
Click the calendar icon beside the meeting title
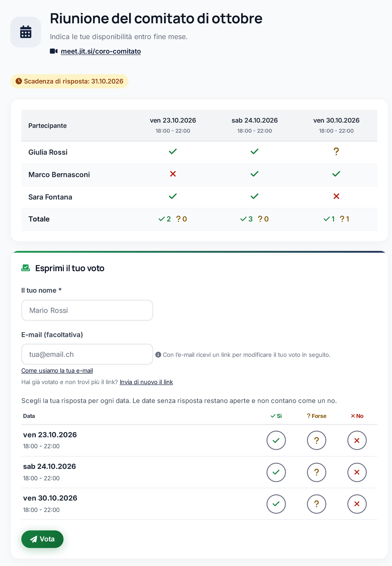tap(26, 32)
